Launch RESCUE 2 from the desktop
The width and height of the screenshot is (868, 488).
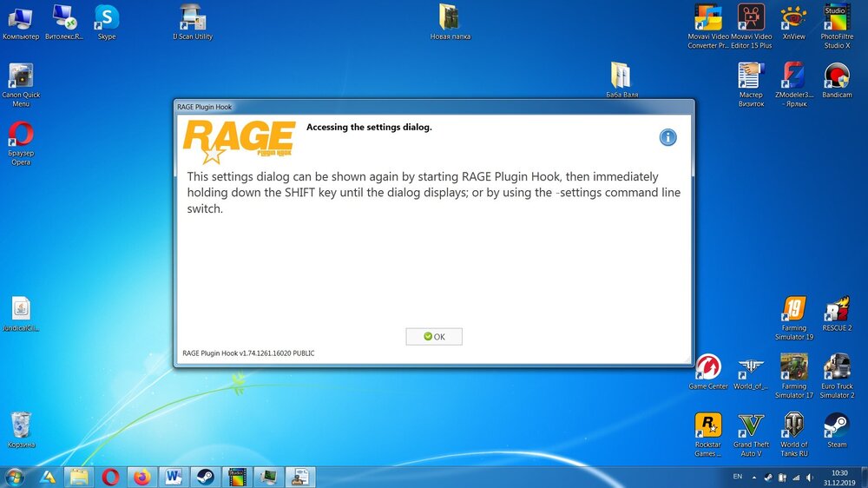837,314
